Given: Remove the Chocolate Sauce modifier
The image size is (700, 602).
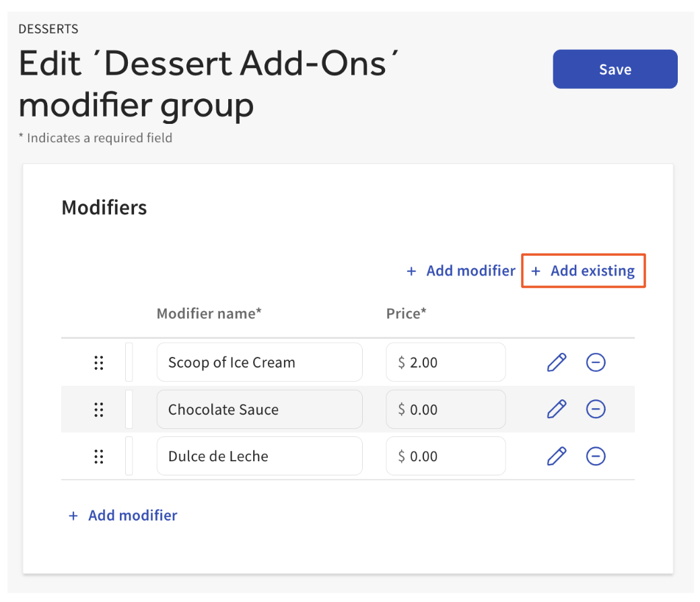Looking at the screenshot, I should pos(596,409).
